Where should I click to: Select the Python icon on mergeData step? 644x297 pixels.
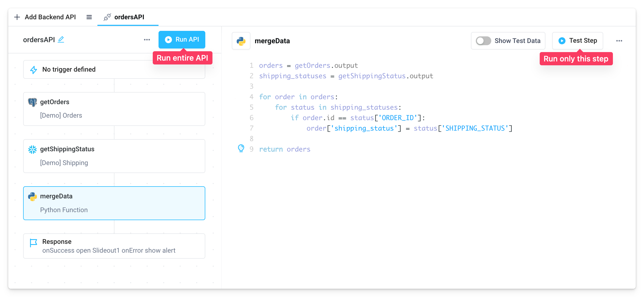coord(33,196)
